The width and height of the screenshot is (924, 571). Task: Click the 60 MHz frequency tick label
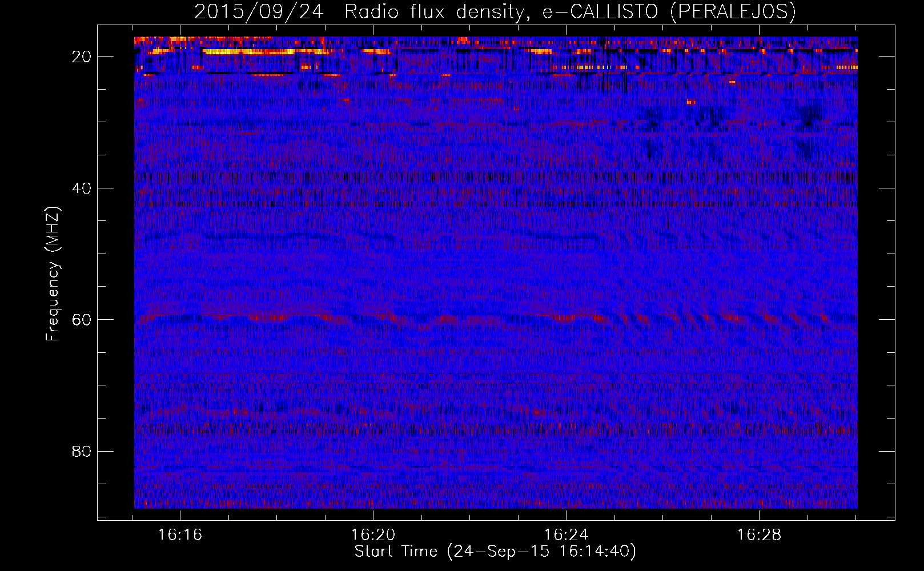point(82,320)
